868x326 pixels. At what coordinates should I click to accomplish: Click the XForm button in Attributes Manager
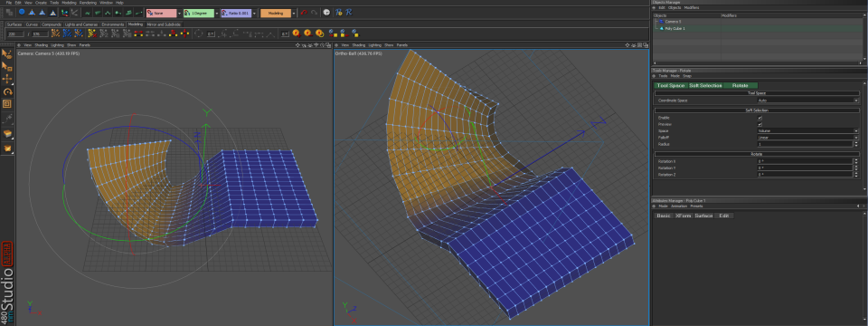tap(684, 216)
